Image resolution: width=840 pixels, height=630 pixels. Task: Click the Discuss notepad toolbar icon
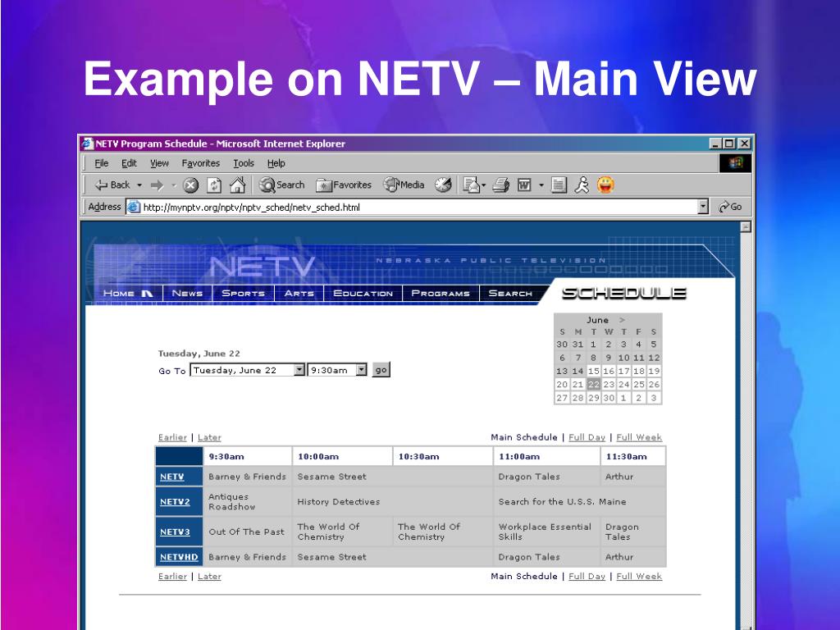[559, 185]
